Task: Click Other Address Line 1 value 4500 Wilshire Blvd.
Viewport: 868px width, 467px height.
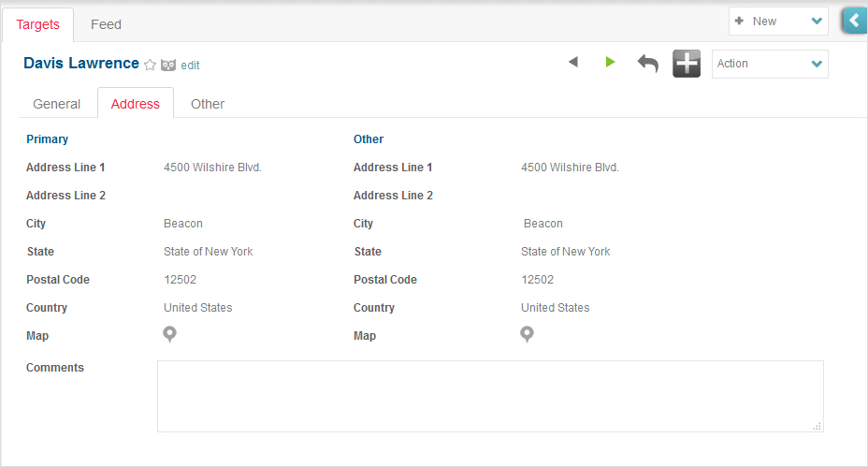Action: point(570,168)
